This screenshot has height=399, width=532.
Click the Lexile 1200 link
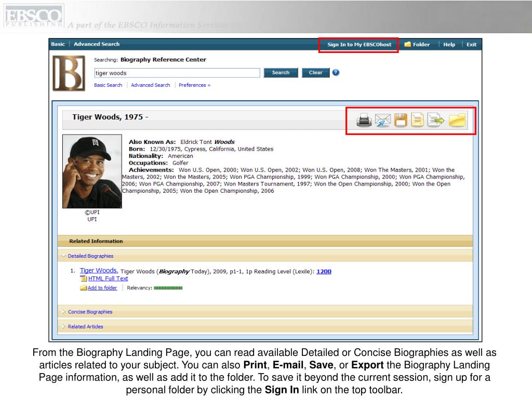(x=324, y=271)
